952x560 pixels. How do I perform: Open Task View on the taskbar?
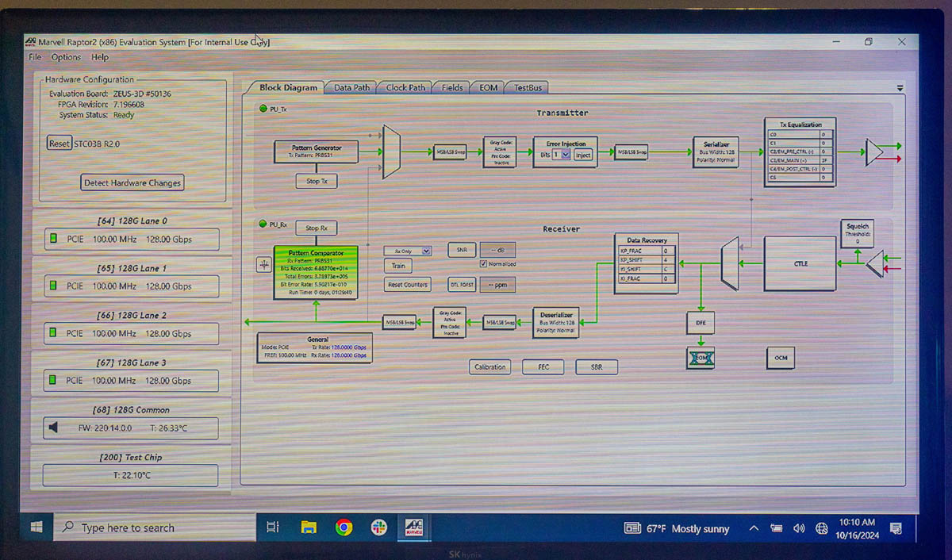click(x=273, y=527)
